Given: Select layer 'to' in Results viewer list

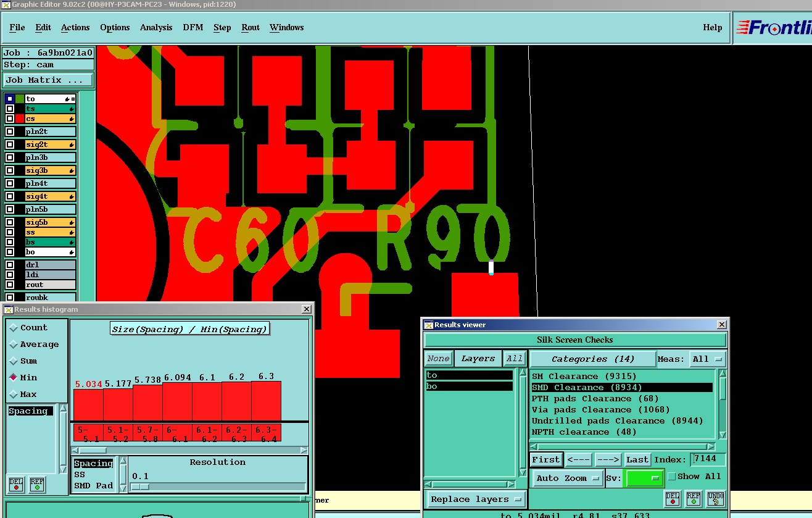Looking at the screenshot, I should (x=469, y=375).
